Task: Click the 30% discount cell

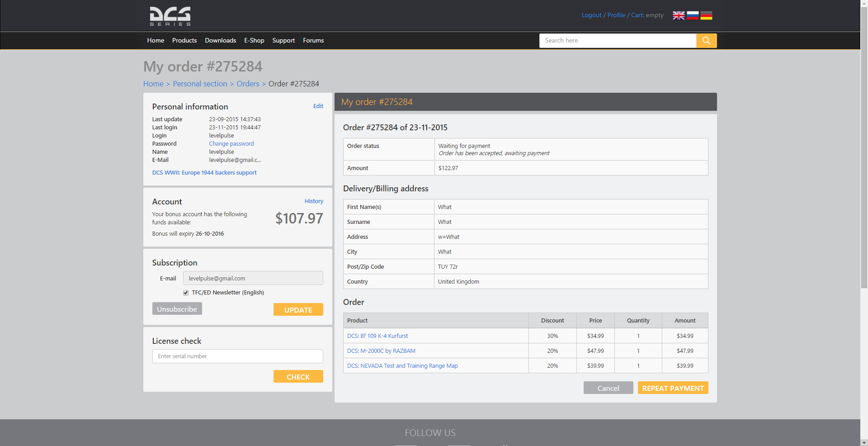Action: click(x=552, y=336)
